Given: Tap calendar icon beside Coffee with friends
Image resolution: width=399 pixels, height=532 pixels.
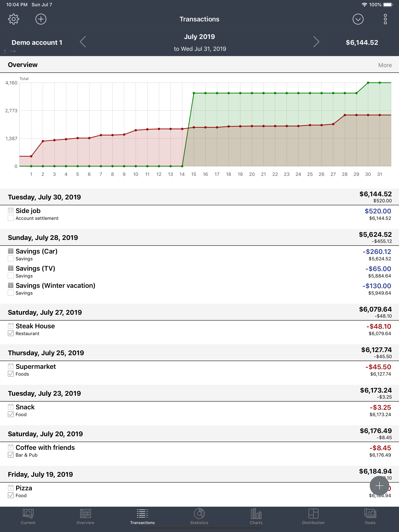Looking at the screenshot, I should tap(11, 447).
